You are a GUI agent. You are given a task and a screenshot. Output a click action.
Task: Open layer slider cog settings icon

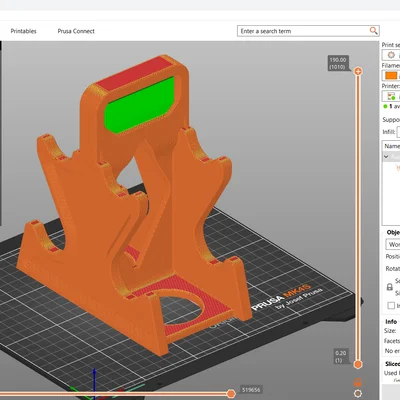click(x=358, y=393)
